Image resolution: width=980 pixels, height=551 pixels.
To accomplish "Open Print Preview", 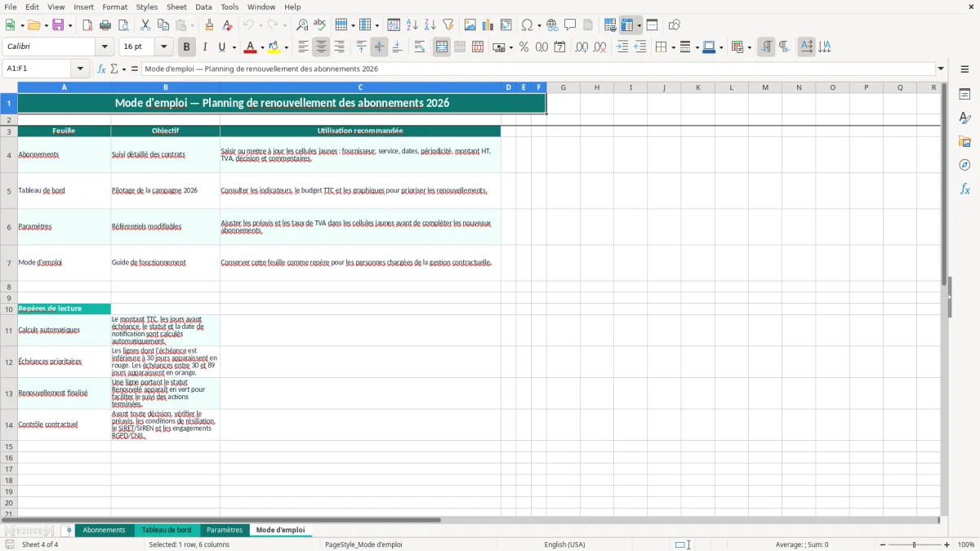I will tap(123, 25).
